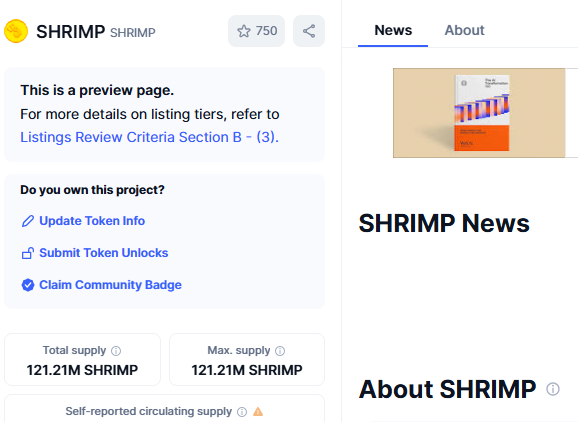Viewport: 578px width, 422px height.
Task: Open the Claim Community Badge link
Action: tap(110, 285)
